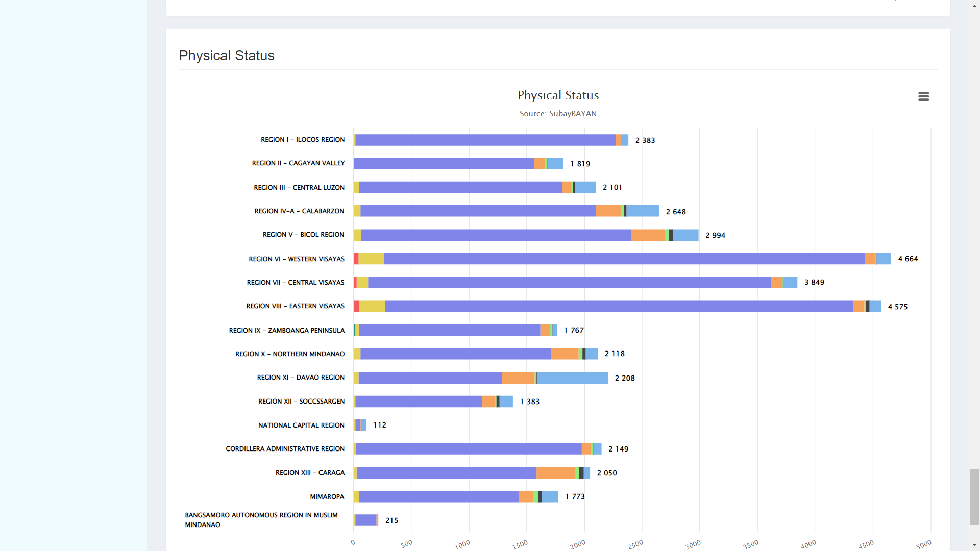Click the page scrollbar thumb
The width and height of the screenshot is (980, 551).
[x=974, y=497]
